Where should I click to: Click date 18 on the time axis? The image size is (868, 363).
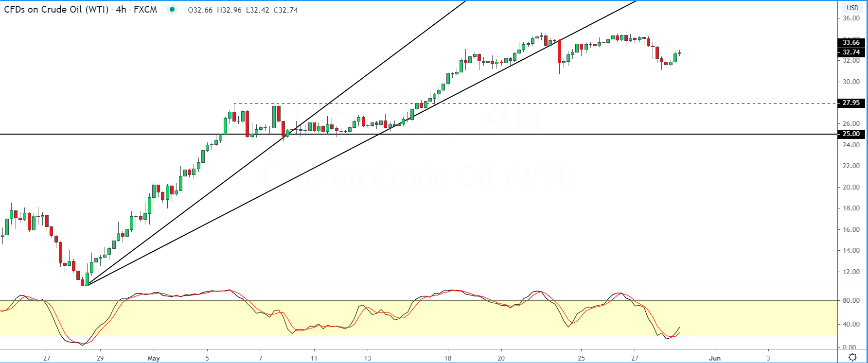click(x=448, y=358)
